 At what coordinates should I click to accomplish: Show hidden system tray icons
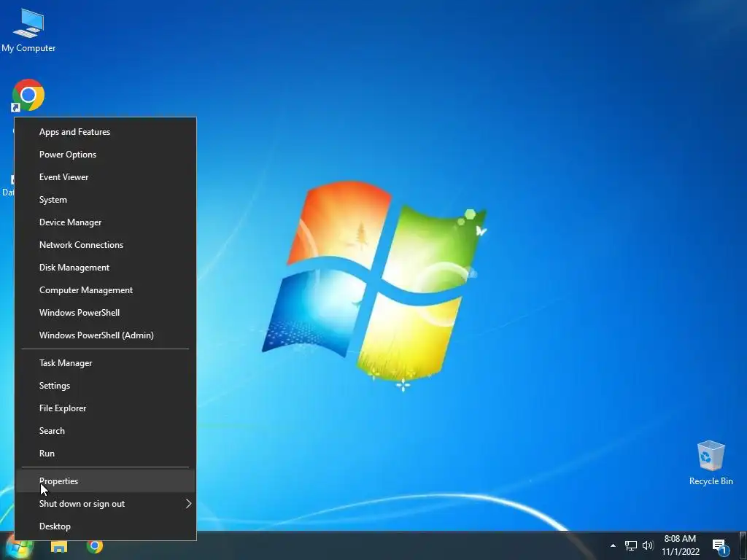[x=613, y=545]
